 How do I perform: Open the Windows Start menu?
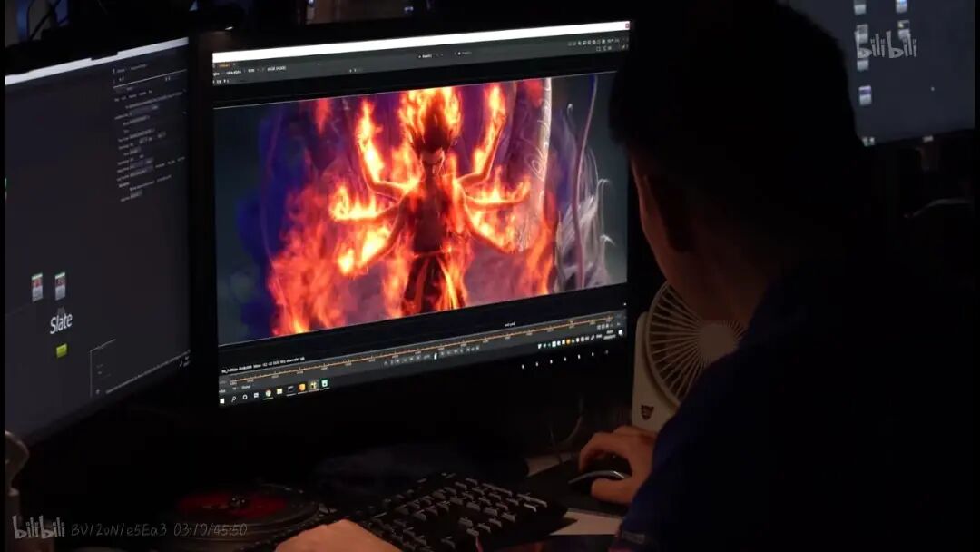pyautogui.click(x=222, y=401)
